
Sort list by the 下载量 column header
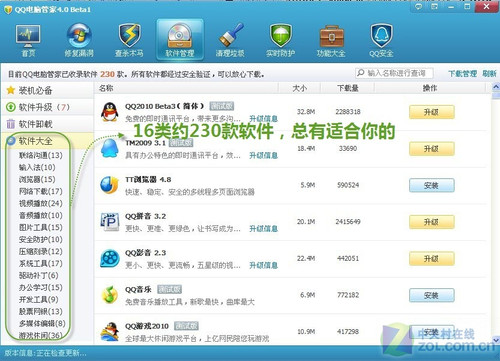coord(348,88)
